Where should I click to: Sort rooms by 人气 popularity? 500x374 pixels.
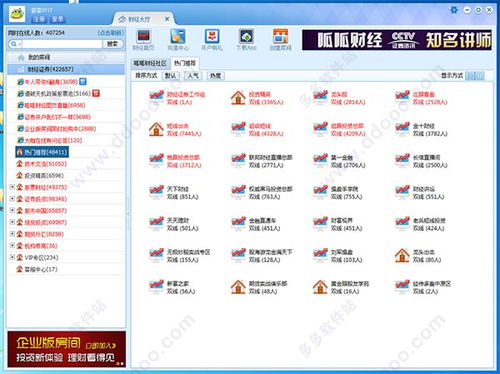pos(193,76)
